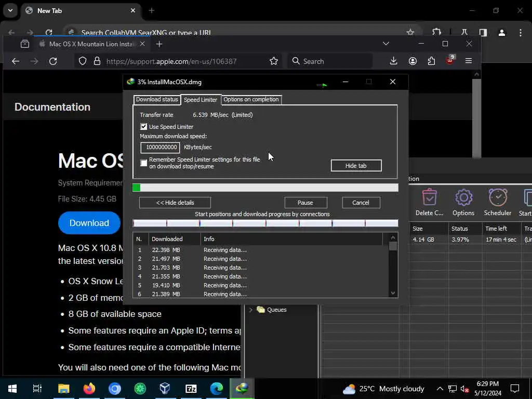Viewport: 532px width, 399px height.
Task: Click Info column header in connections list
Action: [292, 239]
